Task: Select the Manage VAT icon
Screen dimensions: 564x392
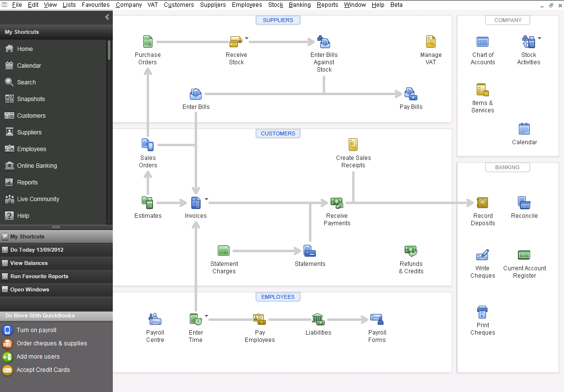Action: (x=431, y=41)
